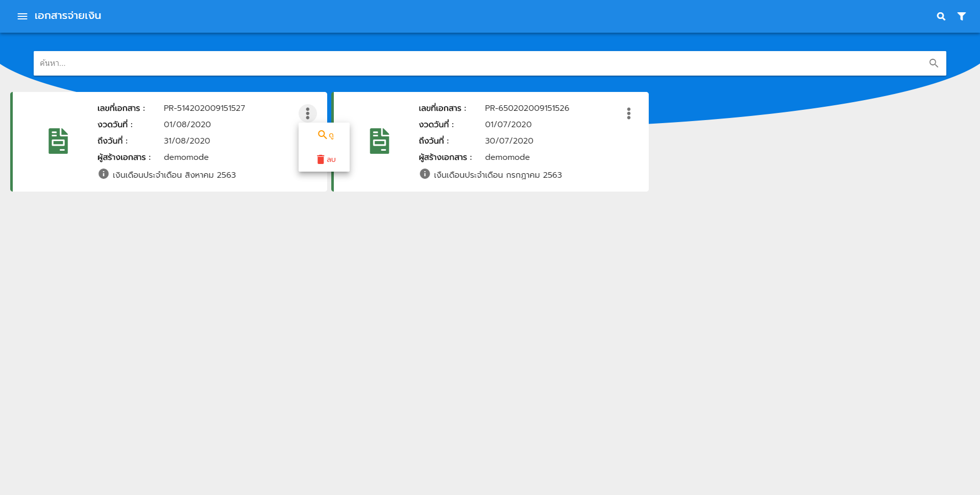Open the three-dot menu for PR-514202009151527
The height and width of the screenshot is (495, 980).
pyautogui.click(x=308, y=113)
